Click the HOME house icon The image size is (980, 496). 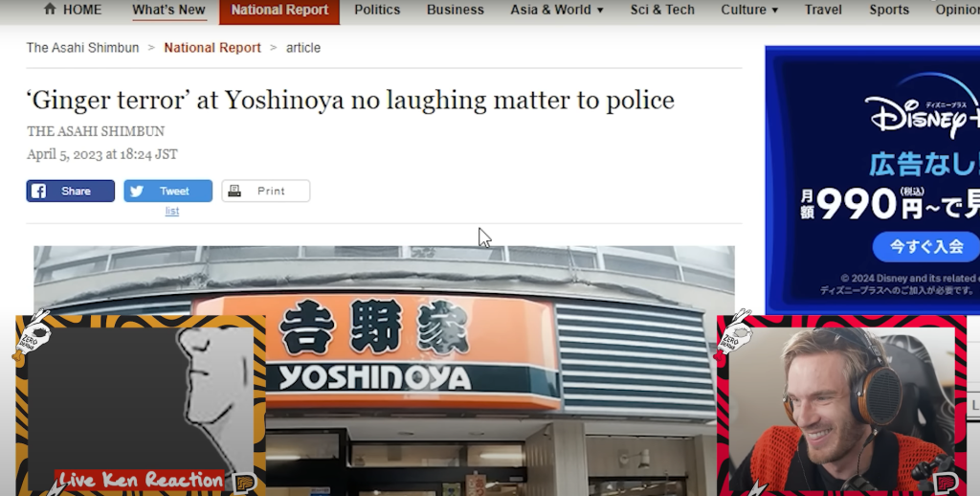[50, 9]
